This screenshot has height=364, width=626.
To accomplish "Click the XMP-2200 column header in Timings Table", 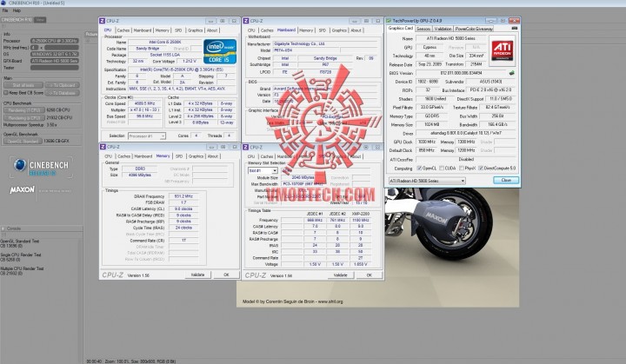I will click(361, 214).
